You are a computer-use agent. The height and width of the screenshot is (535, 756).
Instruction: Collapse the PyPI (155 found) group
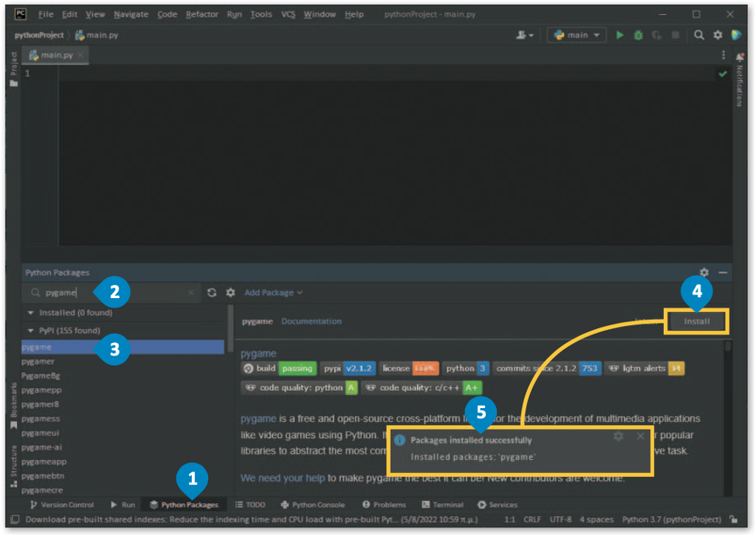31,331
